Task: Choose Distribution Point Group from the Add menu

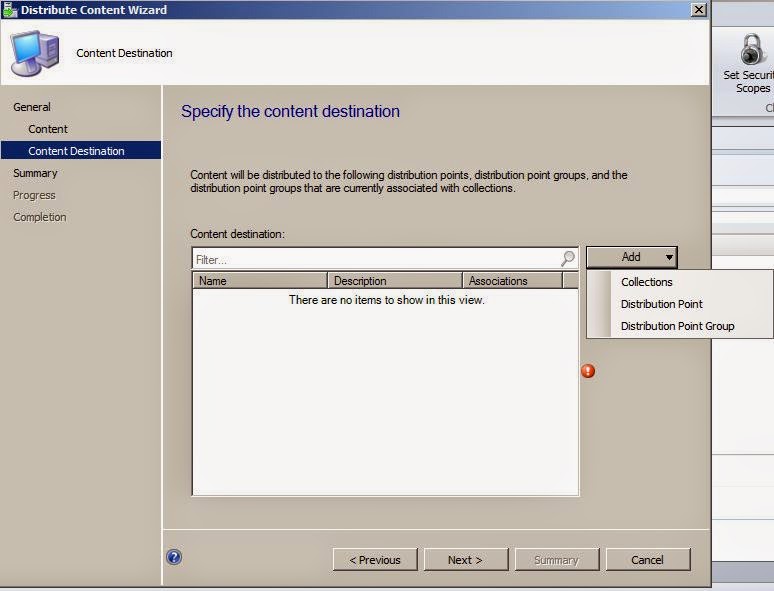Action: click(677, 326)
